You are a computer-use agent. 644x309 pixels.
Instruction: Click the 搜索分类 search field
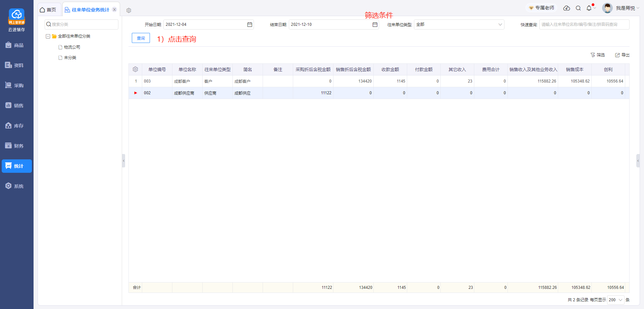coord(82,24)
